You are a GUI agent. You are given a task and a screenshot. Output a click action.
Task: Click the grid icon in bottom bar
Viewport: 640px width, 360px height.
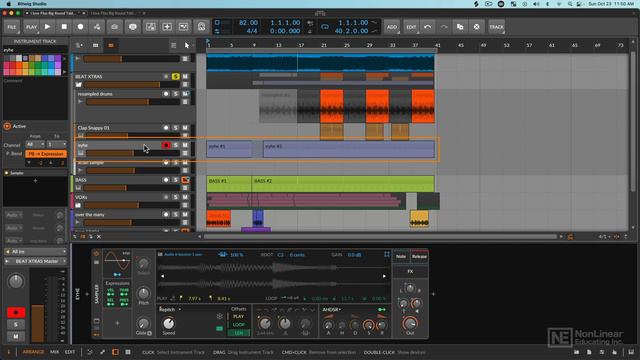tap(128, 352)
